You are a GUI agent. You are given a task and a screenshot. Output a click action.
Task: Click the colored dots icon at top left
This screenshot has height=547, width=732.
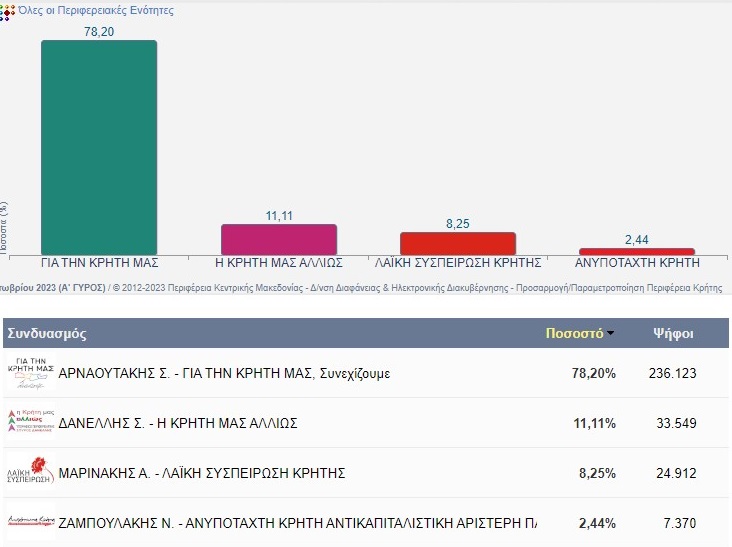[7, 11]
